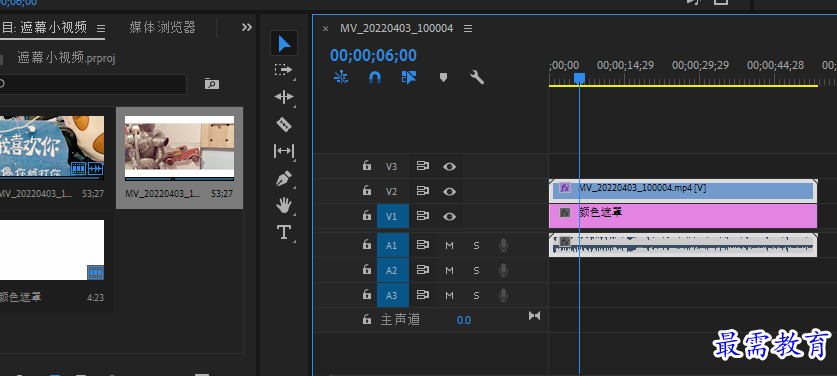
Task: Toggle lock on V3 track
Action: (367, 166)
